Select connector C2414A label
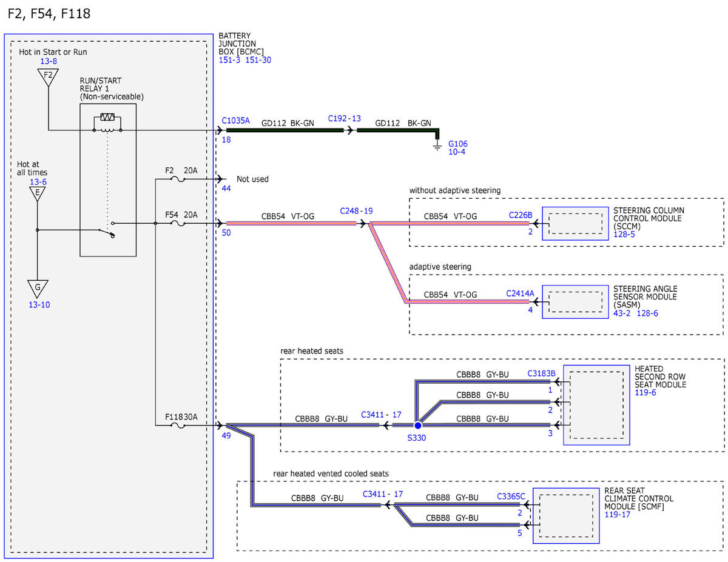Screen dimensions: 728x562 pyautogui.click(x=521, y=293)
